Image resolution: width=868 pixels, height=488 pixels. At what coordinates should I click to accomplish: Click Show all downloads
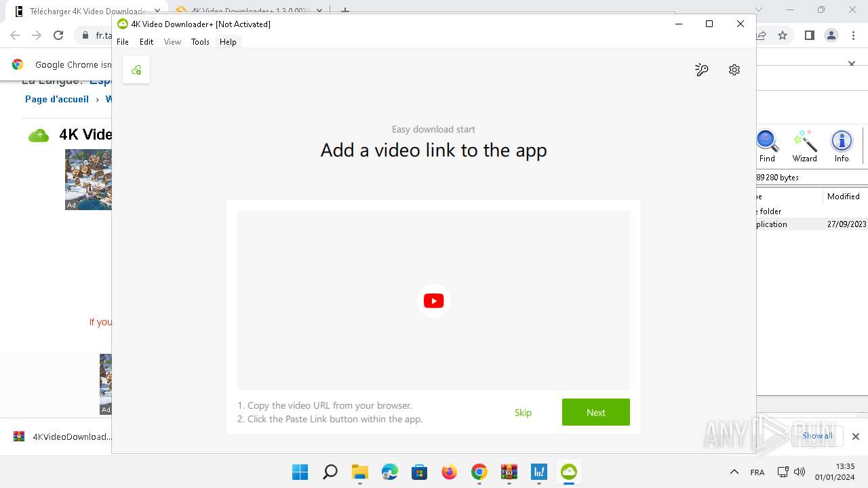tap(817, 436)
